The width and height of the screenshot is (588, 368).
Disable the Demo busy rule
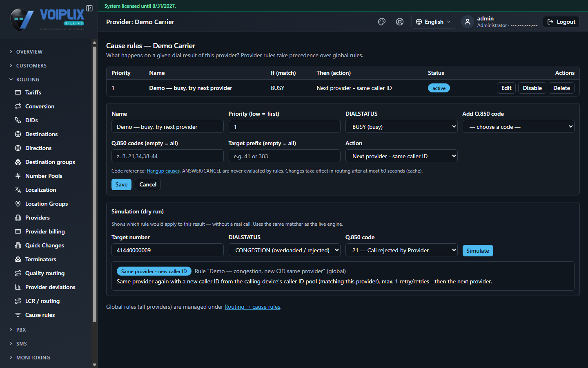pos(532,88)
